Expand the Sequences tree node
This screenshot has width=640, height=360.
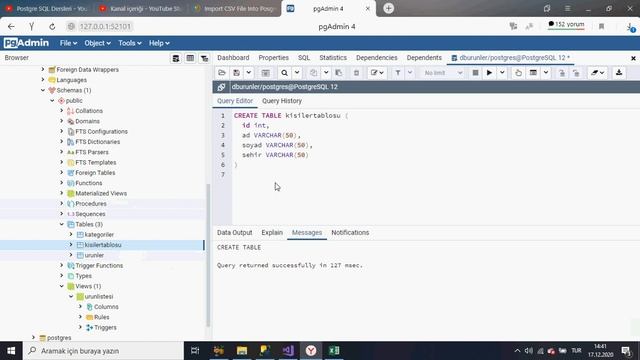62,214
